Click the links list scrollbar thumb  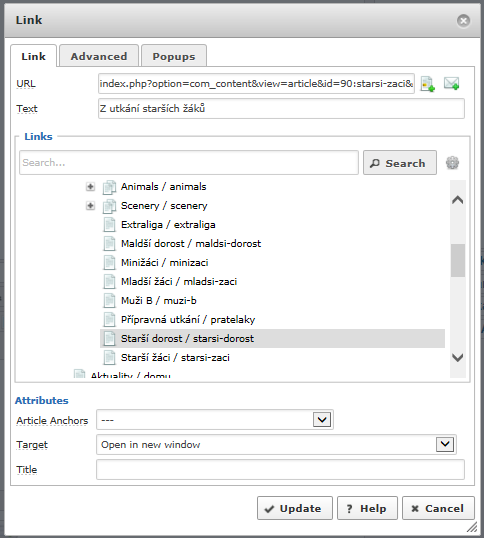click(458, 260)
